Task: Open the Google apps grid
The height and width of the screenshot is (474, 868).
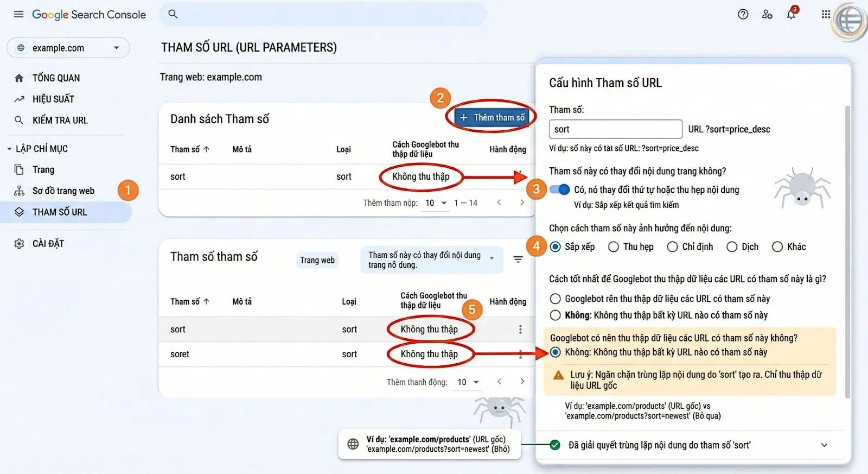Action: click(x=825, y=15)
